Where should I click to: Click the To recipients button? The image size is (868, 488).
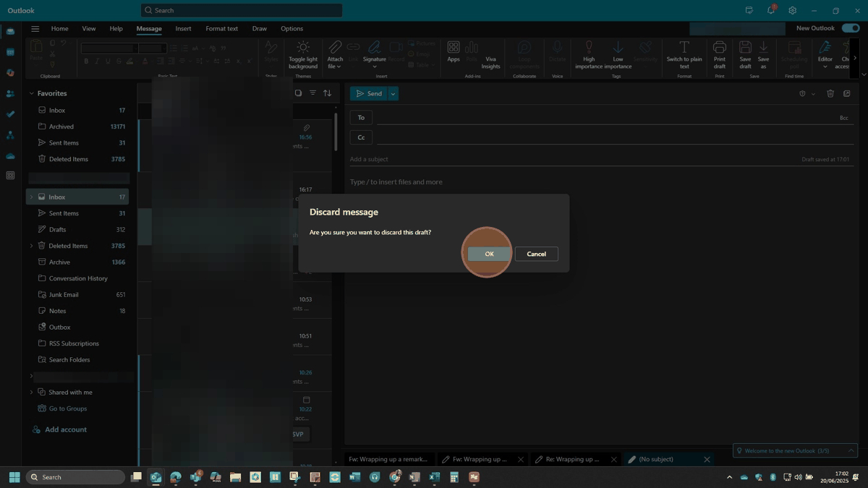[361, 117]
